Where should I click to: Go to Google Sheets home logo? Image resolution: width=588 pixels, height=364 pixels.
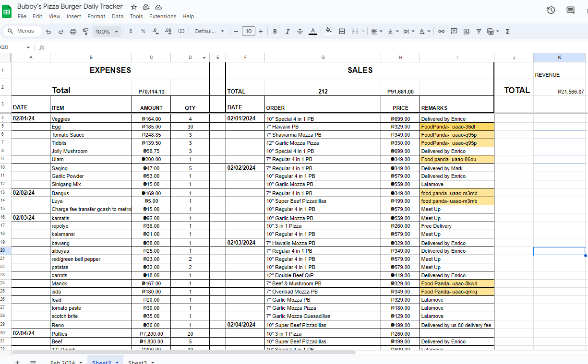pyautogui.click(x=7, y=11)
